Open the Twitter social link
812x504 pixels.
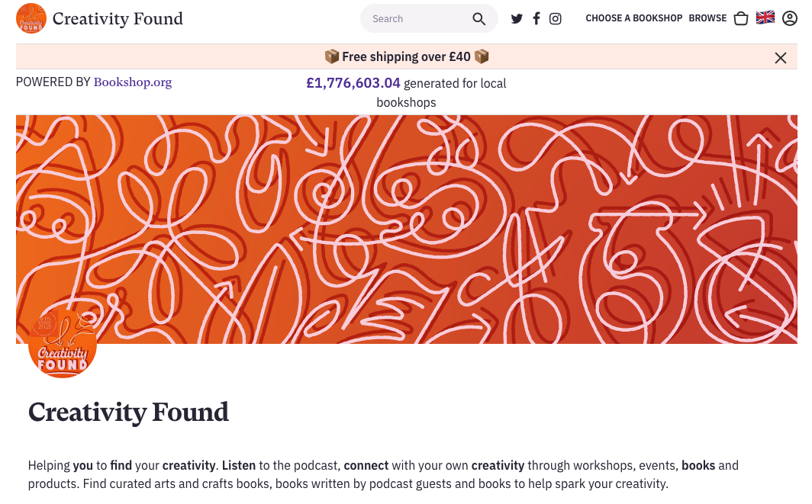click(x=517, y=19)
